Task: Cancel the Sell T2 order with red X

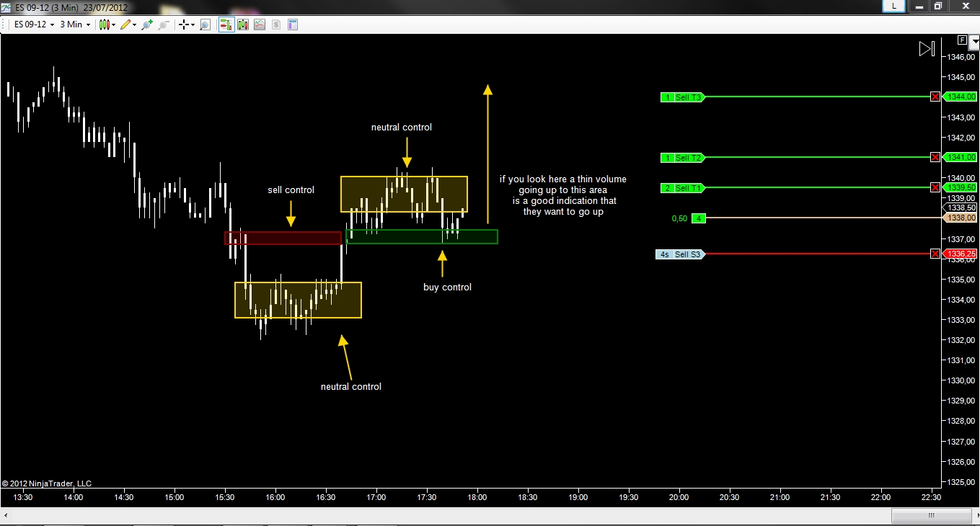Action: [x=935, y=157]
